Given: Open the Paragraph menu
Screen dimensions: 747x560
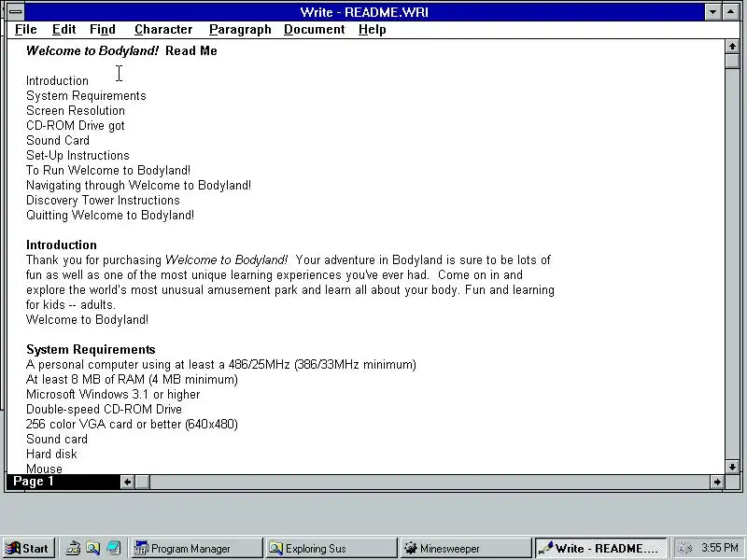Looking at the screenshot, I should [x=240, y=30].
